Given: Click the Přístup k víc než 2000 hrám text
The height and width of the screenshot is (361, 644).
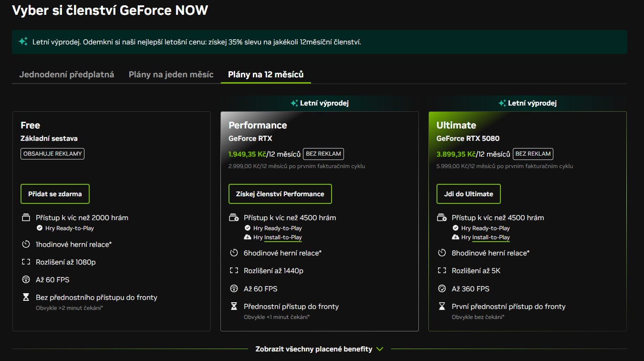Looking at the screenshot, I should coord(82,218).
